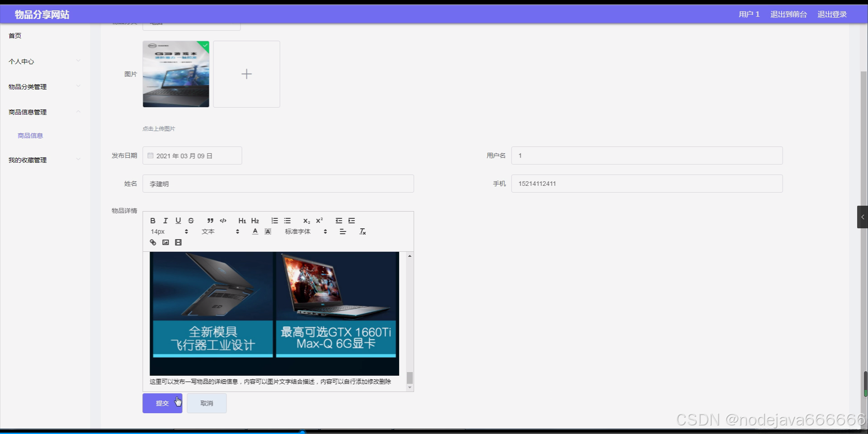Screen dimensions: 868x434
Task: Edit the 姓名 field containing 李建明
Action: 278,184
